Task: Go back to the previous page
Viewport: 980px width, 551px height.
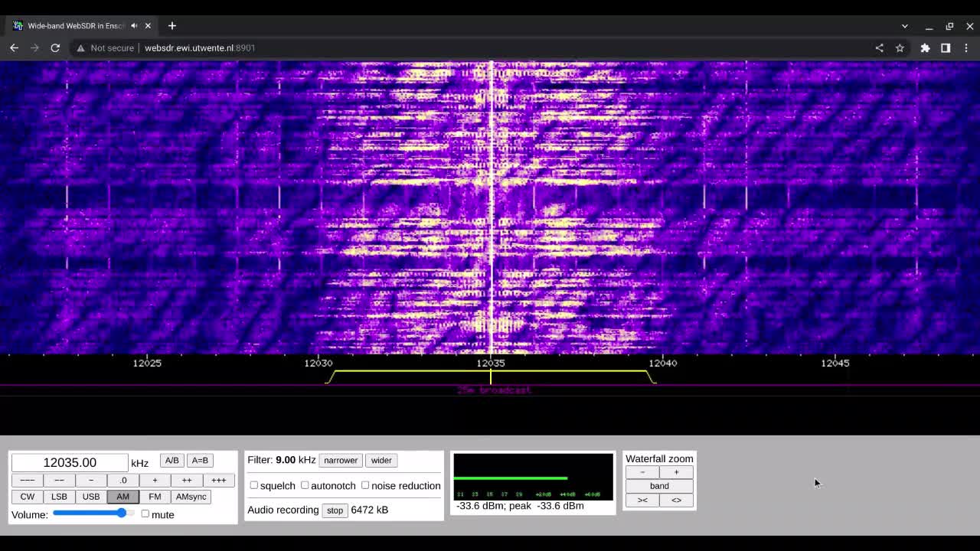Action: point(14,47)
